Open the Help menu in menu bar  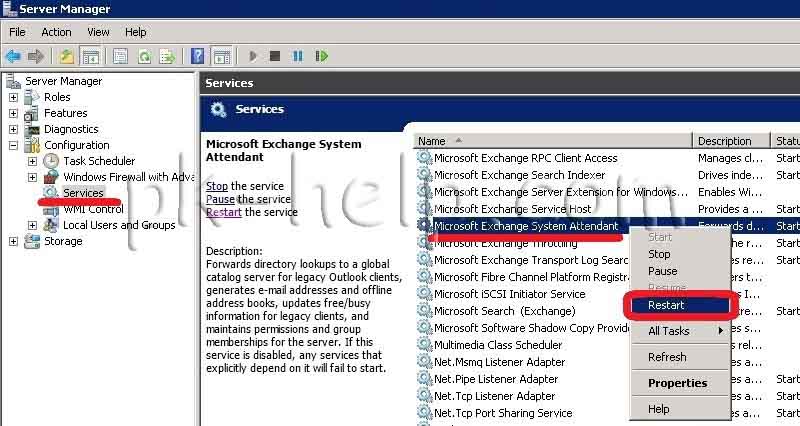[x=136, y=32]
